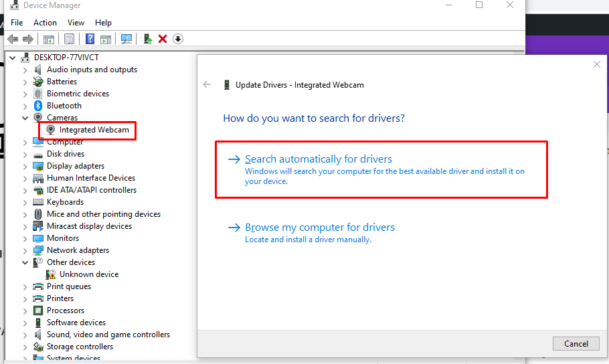Maximize the Device Manager window
The height and width of the screenshot is (364, 609).
479,5
